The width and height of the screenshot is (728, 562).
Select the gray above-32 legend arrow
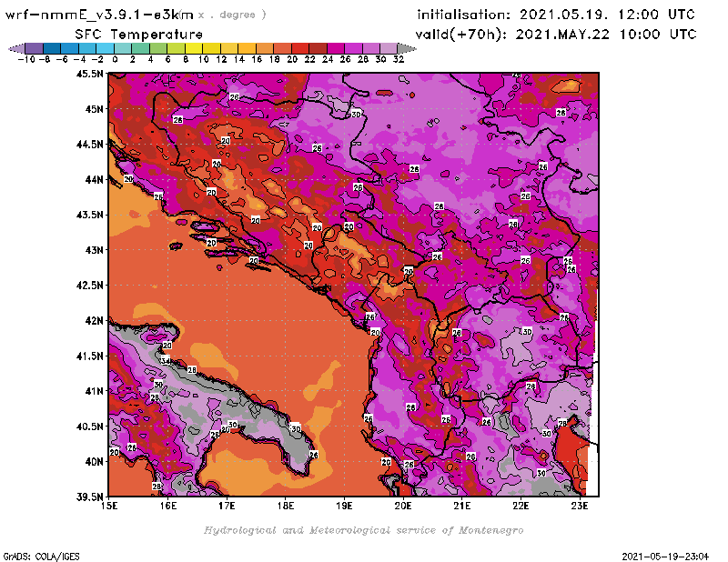(x=406, y=48)
